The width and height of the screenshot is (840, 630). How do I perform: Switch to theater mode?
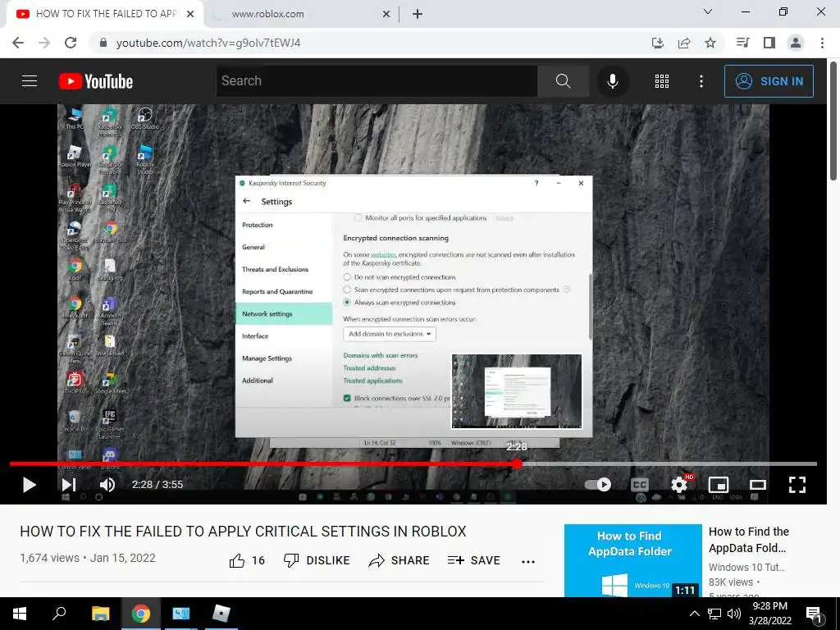(x=757, y=485)
